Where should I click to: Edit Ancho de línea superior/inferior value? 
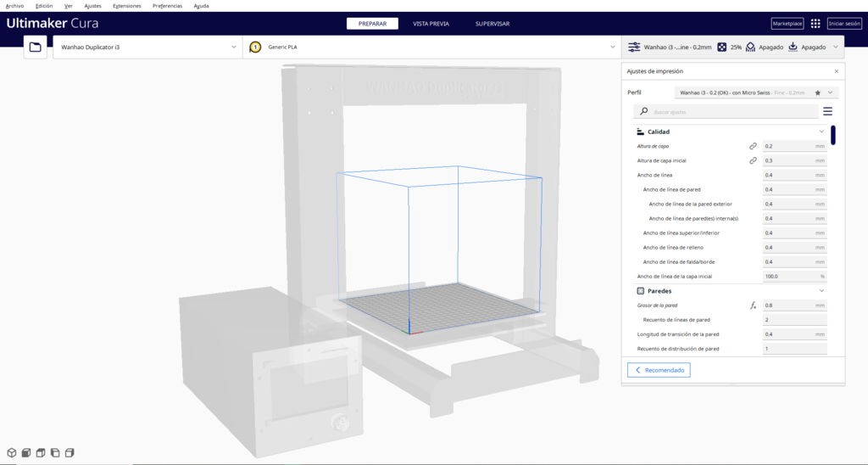[x=794, y=232]
